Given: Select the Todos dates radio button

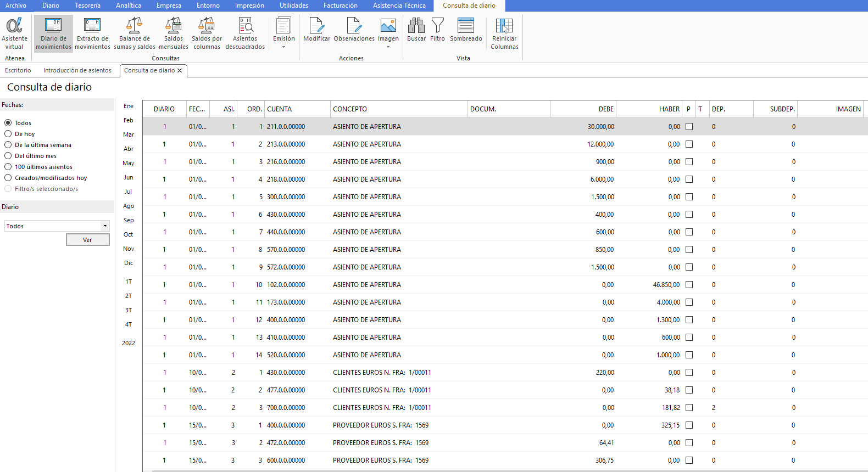Looking at the screenshot, I should (8, 123).
